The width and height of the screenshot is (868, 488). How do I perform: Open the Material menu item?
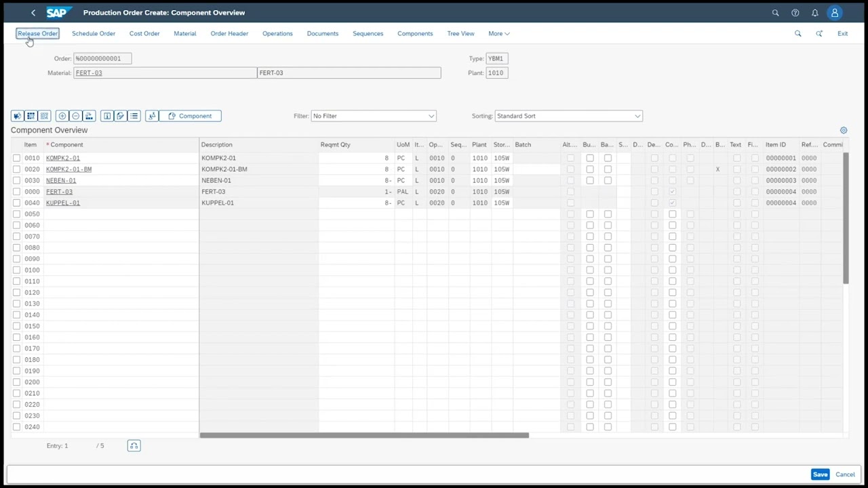coord(184,33)
